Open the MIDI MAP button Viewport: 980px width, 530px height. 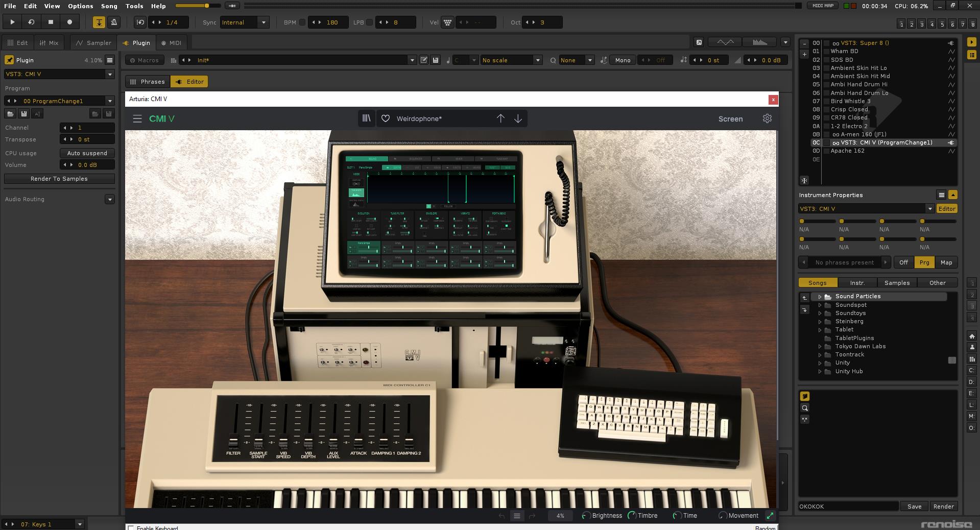[823, 6]
